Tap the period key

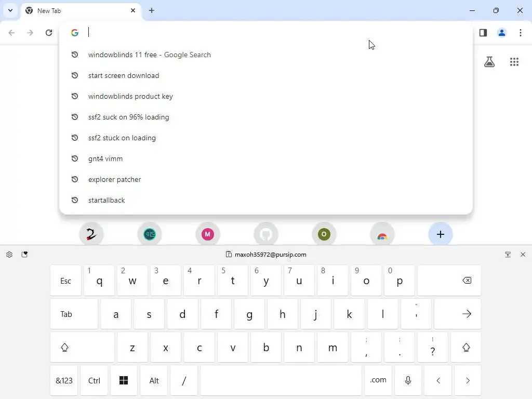point(400,347)
